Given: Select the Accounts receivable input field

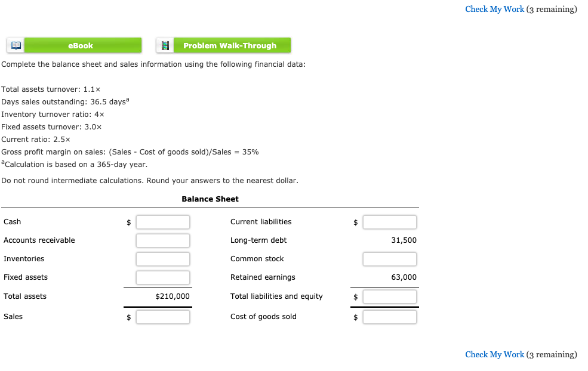Looking at the screenshot, I should (162, 240).
